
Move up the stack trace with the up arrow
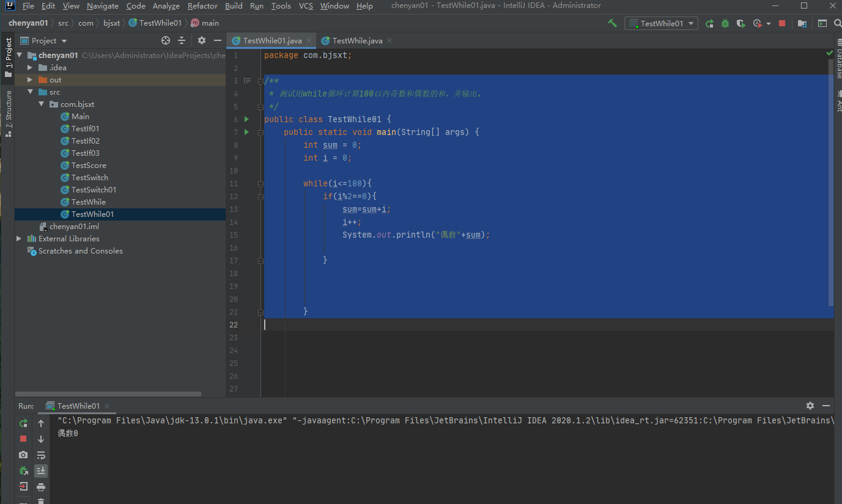(x=41, y=423)
